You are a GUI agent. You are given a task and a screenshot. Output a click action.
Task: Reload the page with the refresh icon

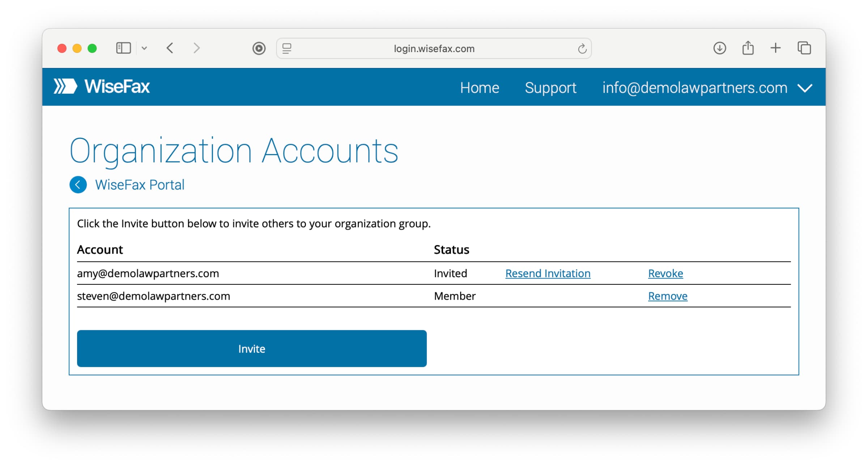[582, 48]
